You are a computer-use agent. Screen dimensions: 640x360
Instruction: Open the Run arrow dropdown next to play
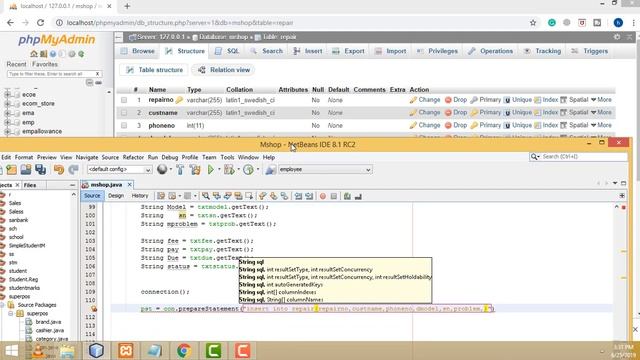click(219, 169)
